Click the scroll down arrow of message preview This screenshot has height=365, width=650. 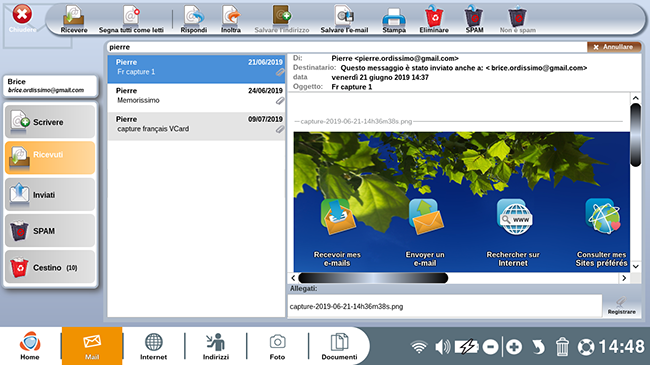click(635, 266)
